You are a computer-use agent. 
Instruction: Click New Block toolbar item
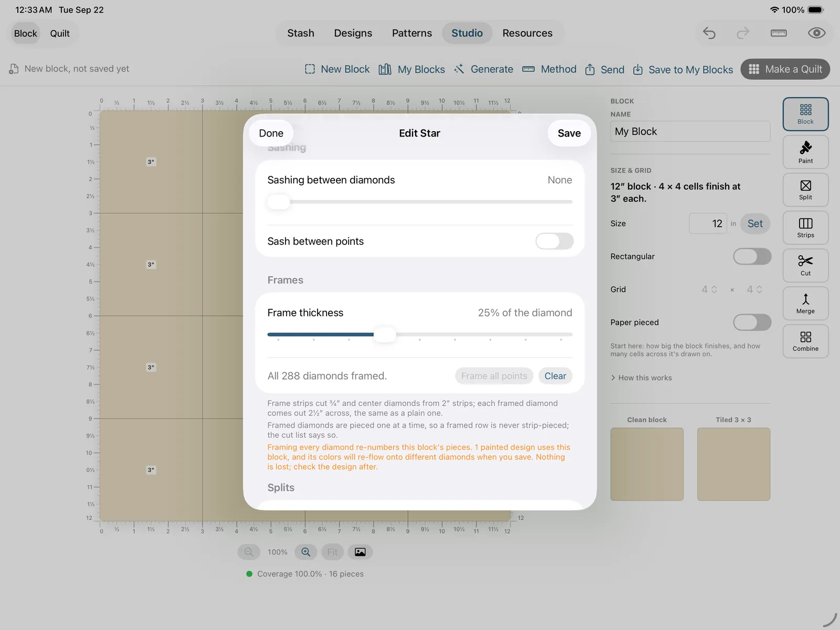(x=337, y=69)
